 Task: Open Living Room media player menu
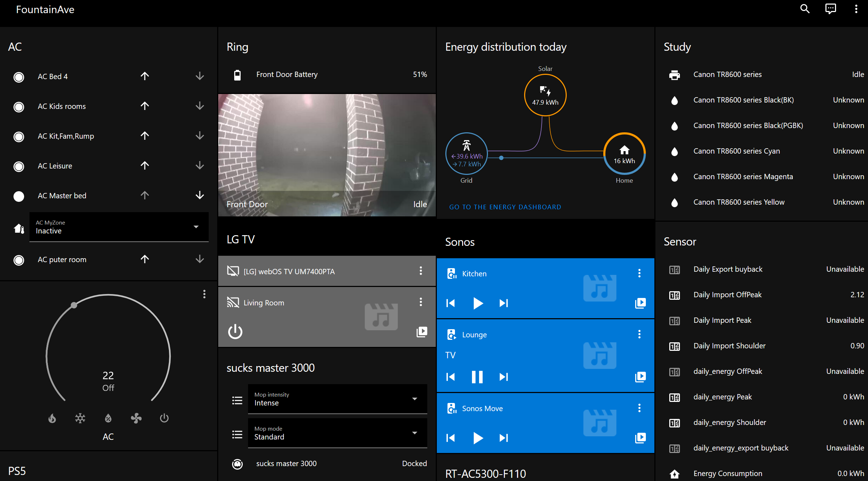(x=421, y=302)
